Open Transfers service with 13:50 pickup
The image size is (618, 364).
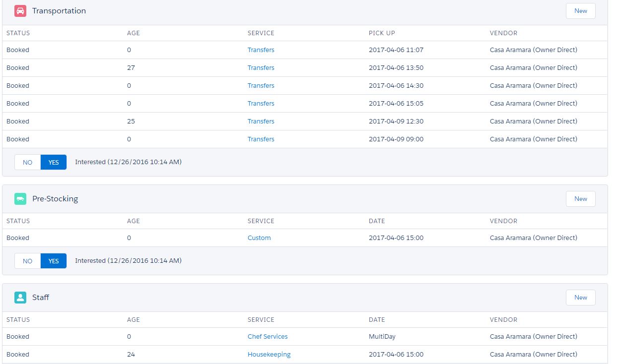[x=261, y=68]
